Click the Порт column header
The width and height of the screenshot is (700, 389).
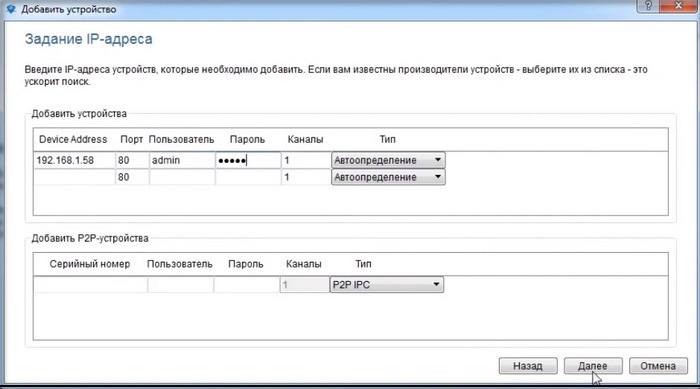pyautogui.click(x=132, y=139)
